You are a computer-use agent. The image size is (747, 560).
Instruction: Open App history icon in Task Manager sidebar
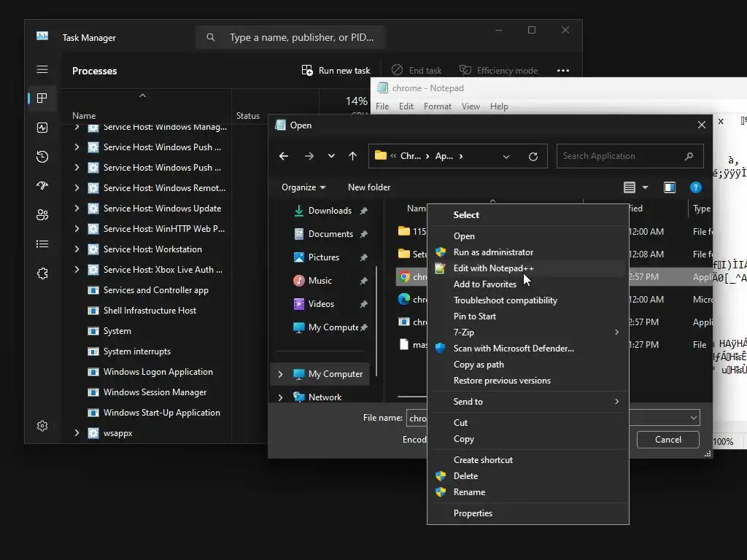click(42, 157)
